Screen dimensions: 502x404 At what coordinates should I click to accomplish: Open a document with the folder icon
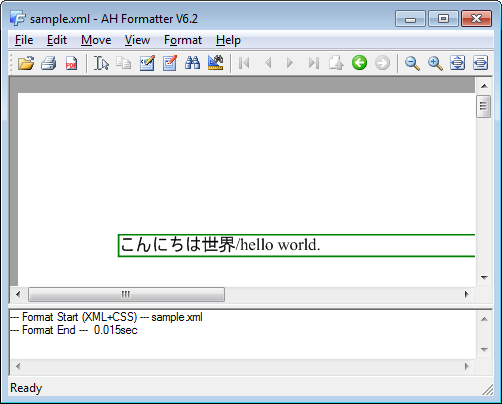tap(26, 63)
